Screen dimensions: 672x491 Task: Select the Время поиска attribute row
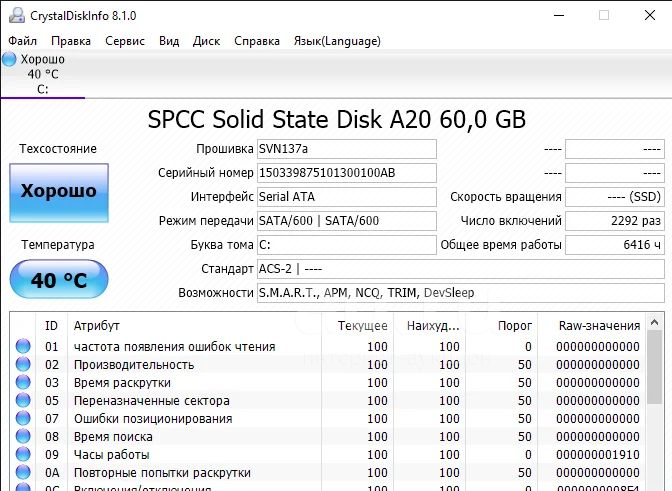(x=328, y=436)
